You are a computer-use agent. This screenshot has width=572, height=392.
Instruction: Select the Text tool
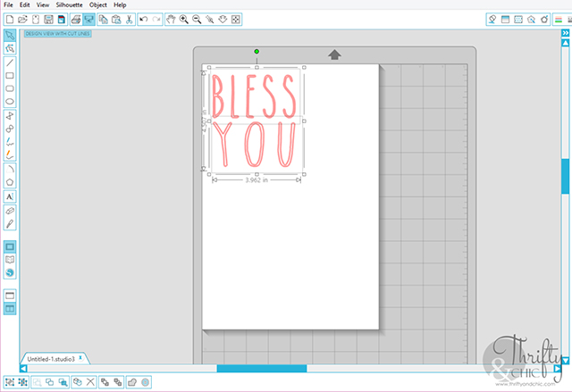point(10,196)
